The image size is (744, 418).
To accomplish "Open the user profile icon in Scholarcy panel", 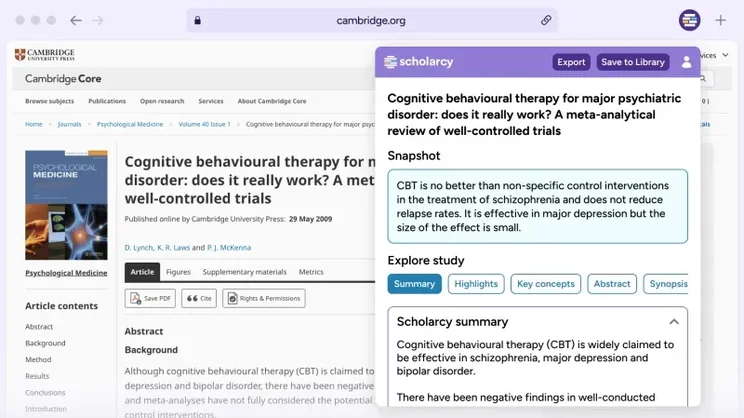I will (686, 62).
